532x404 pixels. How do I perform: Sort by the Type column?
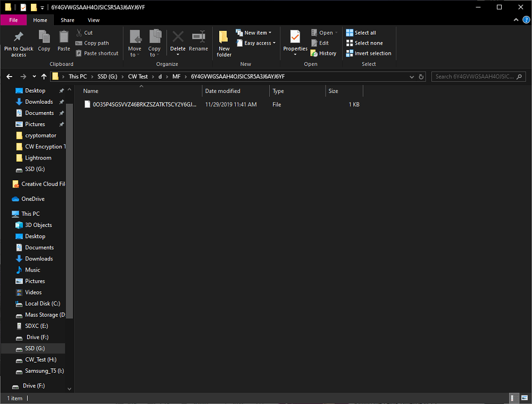(x=278, y=91)
